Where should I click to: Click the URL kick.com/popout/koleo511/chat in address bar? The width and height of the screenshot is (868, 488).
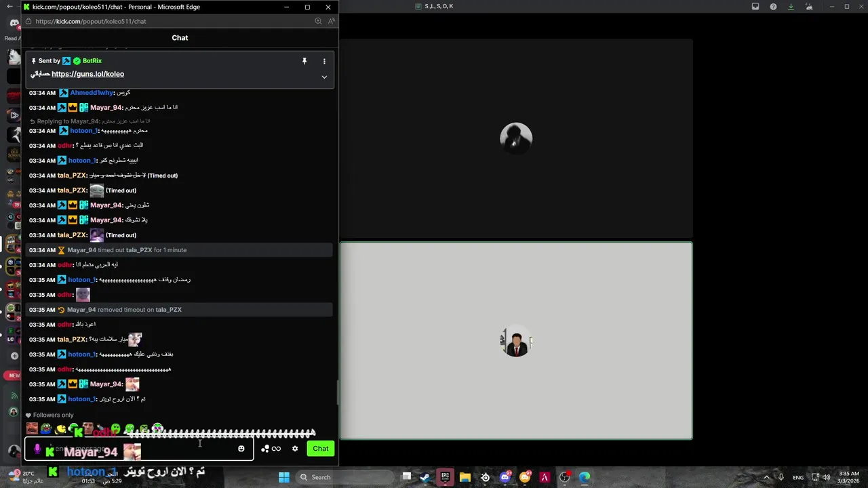(91, 21)
